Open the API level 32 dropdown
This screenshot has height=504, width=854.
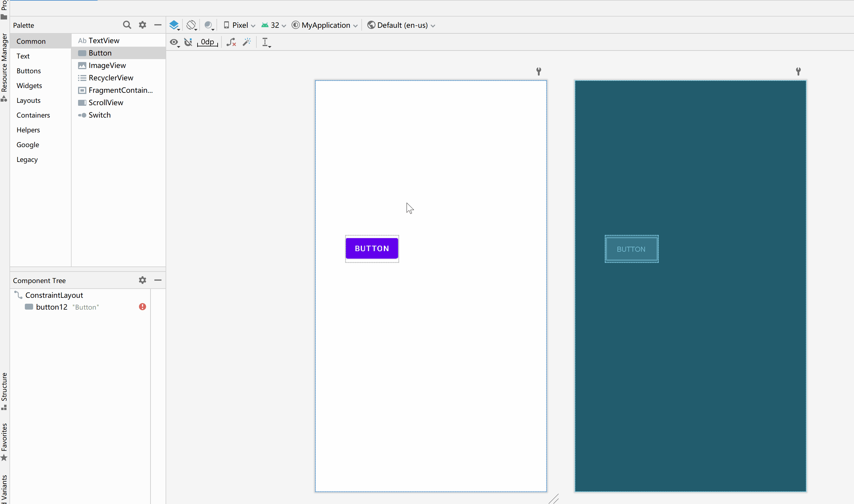pos(274,25)
